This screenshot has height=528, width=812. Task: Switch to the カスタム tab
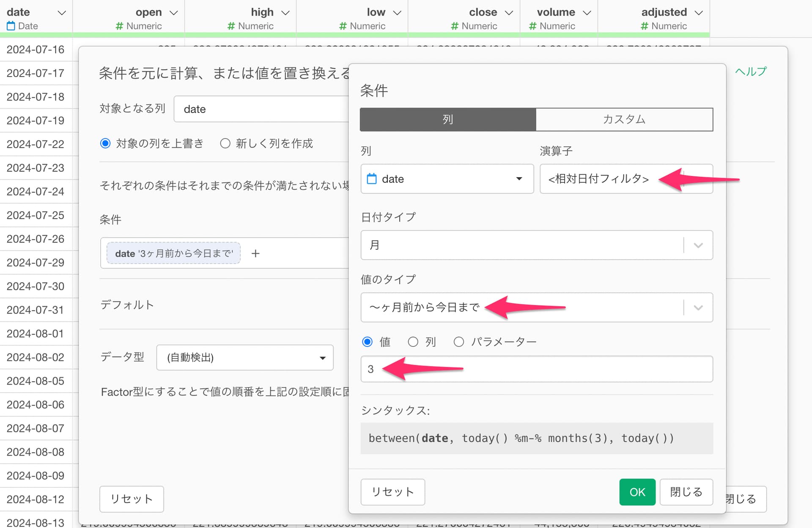pos(624,119)
